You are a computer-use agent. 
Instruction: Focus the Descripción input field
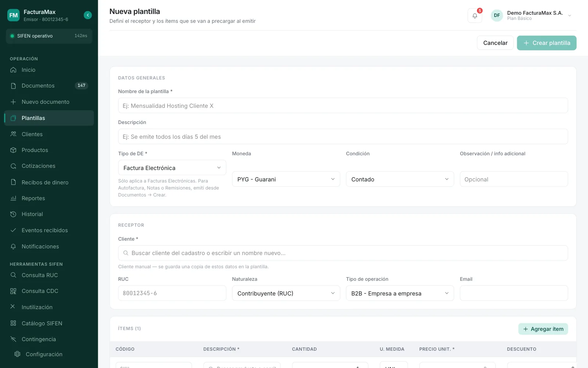click(343, 137)
